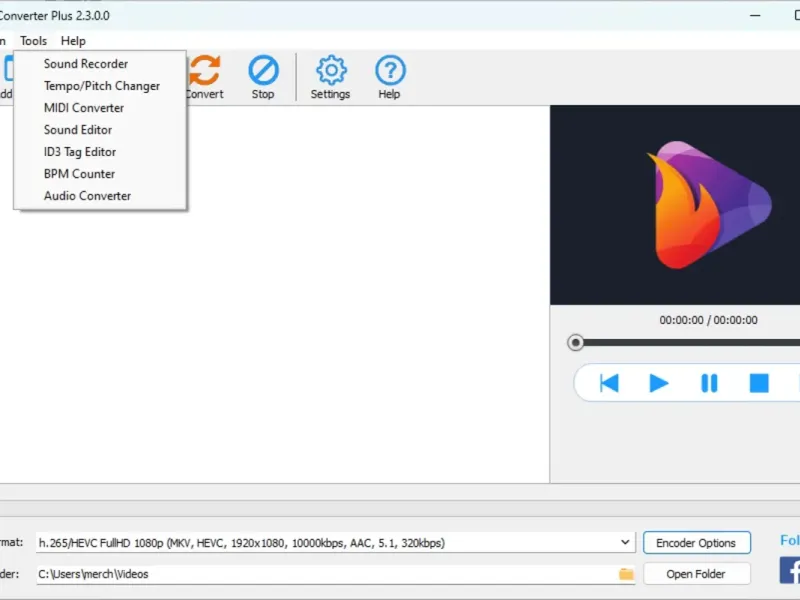Open Sound Editor from Tools menu
The height and width of the screenshot is (600, 800).
[100, 130]
